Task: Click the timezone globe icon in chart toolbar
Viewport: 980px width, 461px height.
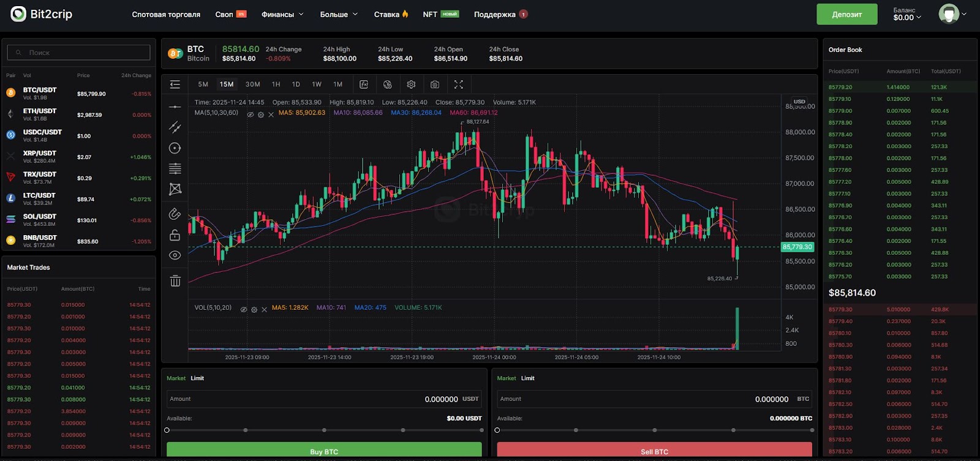Action: tap(388, 84)
